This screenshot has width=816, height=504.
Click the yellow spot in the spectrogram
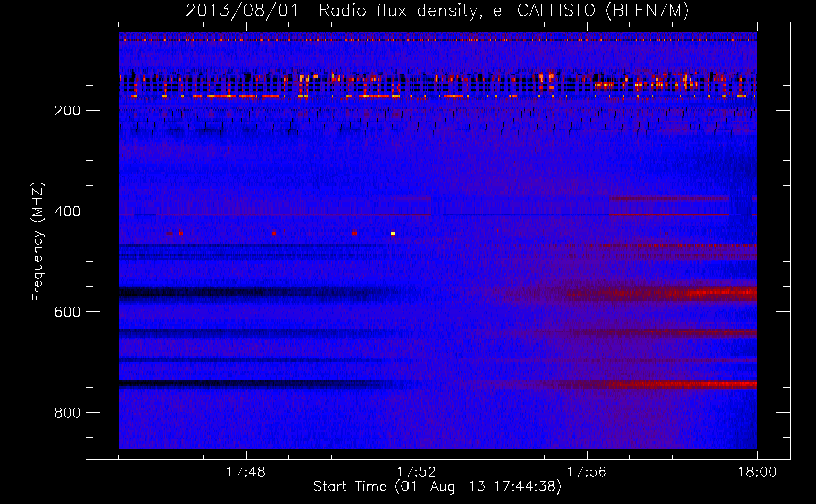(393, 233)
